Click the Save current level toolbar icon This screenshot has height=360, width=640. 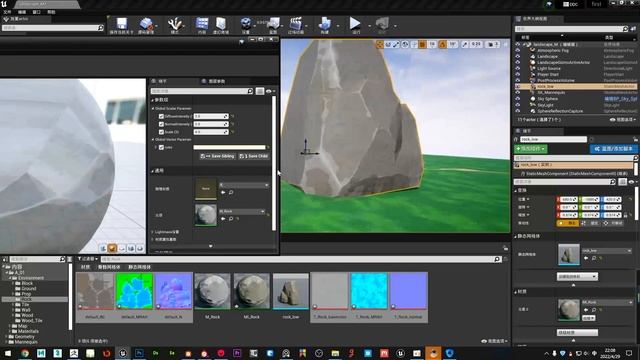click(x=121, y=24)
